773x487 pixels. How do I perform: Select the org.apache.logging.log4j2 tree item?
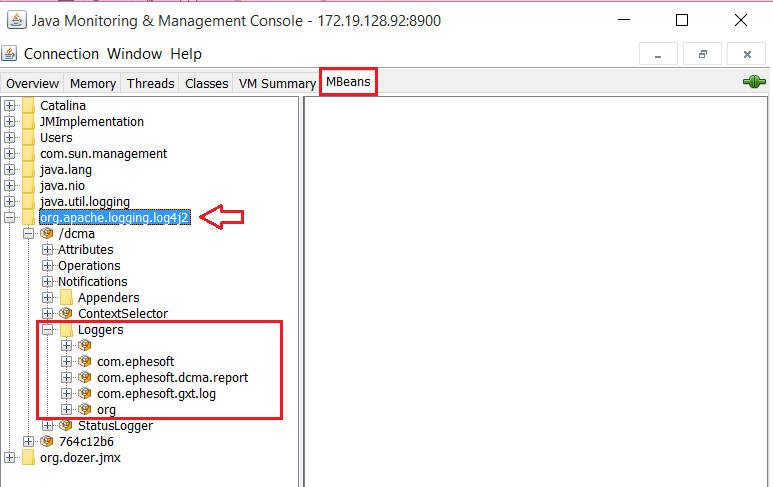(x=114, y=217)
